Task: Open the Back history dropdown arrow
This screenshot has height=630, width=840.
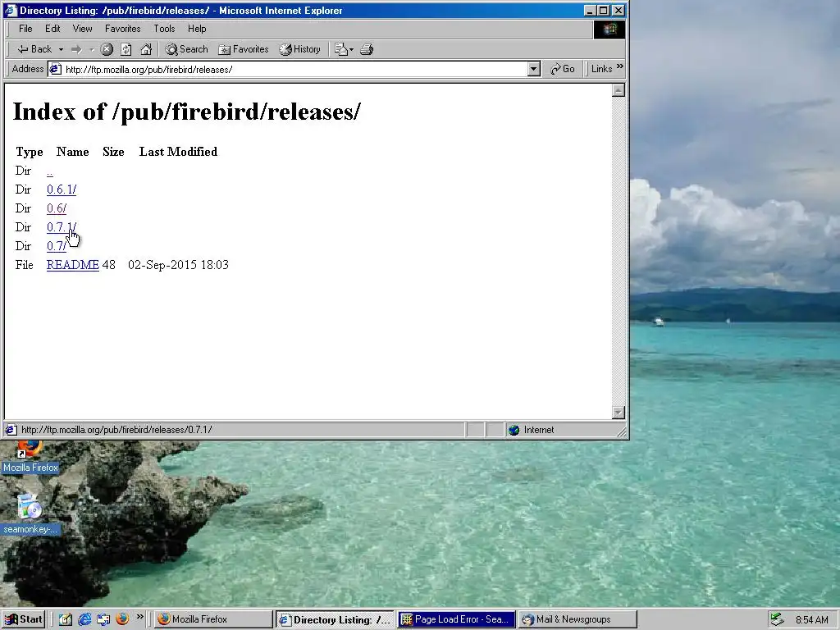Action: (x=61, y=49)
